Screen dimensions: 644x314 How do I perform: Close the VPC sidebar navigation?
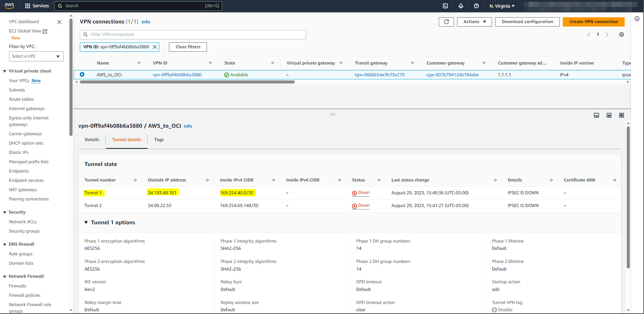click(x=59, y=22)
